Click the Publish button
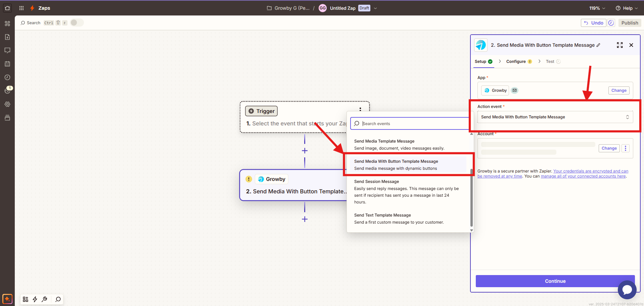 (x=630, y=23)
